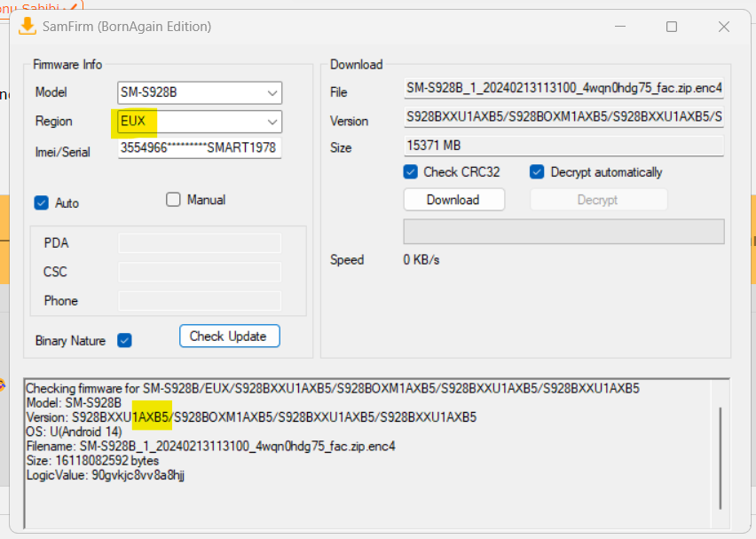The height and width of the screenshot is (539, 756).
Task: Click the download progress bar
Action: [x=563, y=232]
